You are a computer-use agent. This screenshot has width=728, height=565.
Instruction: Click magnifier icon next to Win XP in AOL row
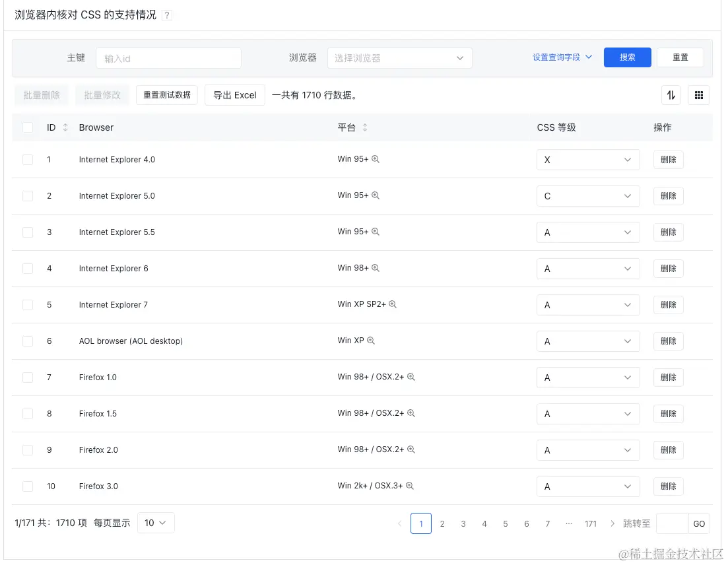click(x=371, y=341)
